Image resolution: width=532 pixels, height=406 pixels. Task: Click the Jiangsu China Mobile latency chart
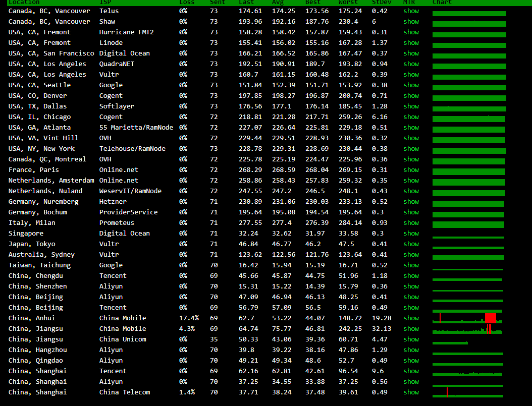(x=467, y=330)
